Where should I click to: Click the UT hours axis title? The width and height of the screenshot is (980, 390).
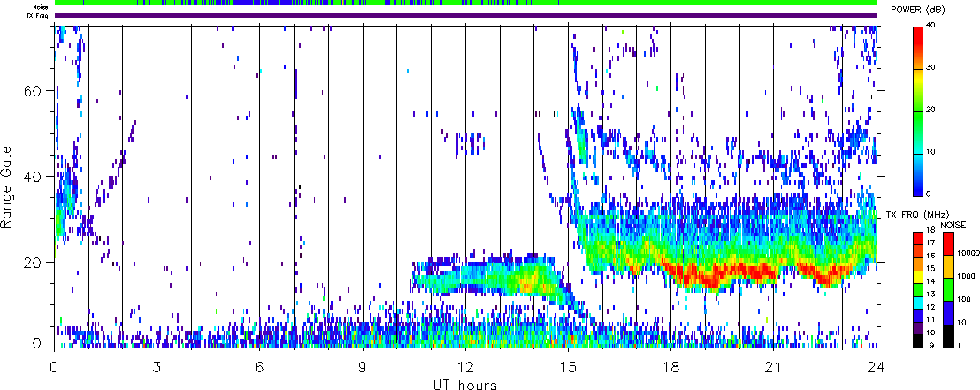465,384
